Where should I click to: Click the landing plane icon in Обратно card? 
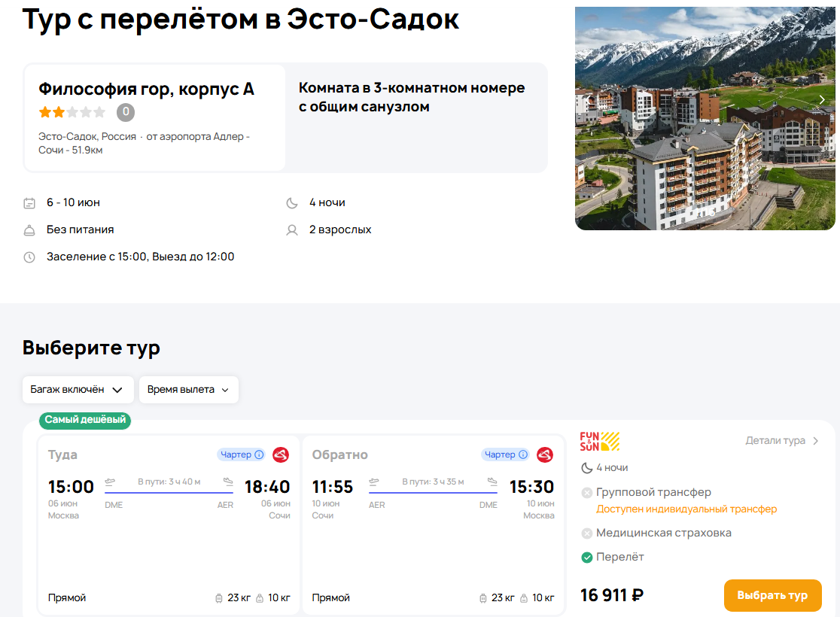(x=492, y=482)
